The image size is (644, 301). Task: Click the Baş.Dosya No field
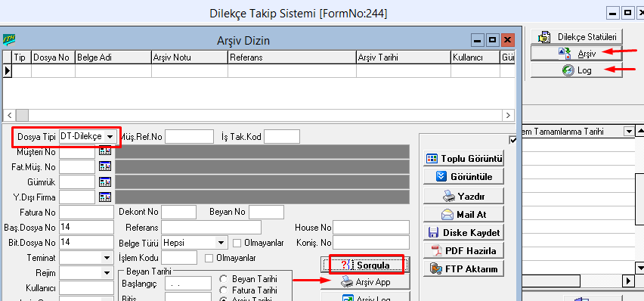86,228
